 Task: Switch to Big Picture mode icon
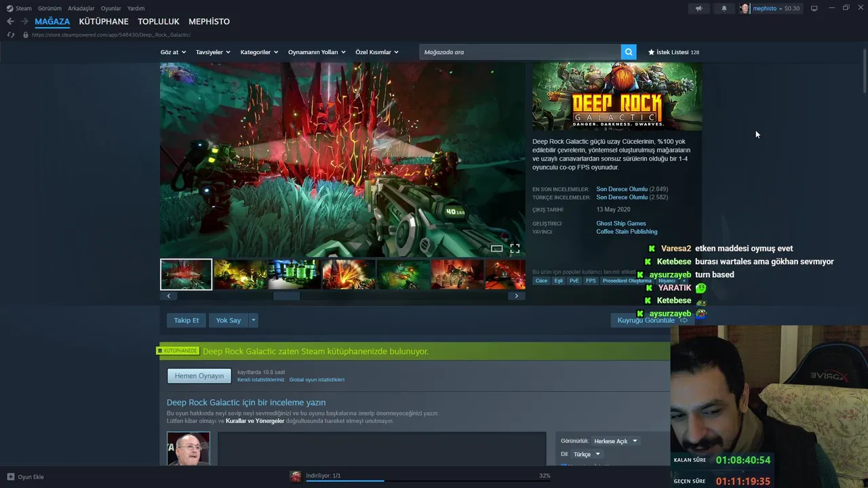(814, 8)
